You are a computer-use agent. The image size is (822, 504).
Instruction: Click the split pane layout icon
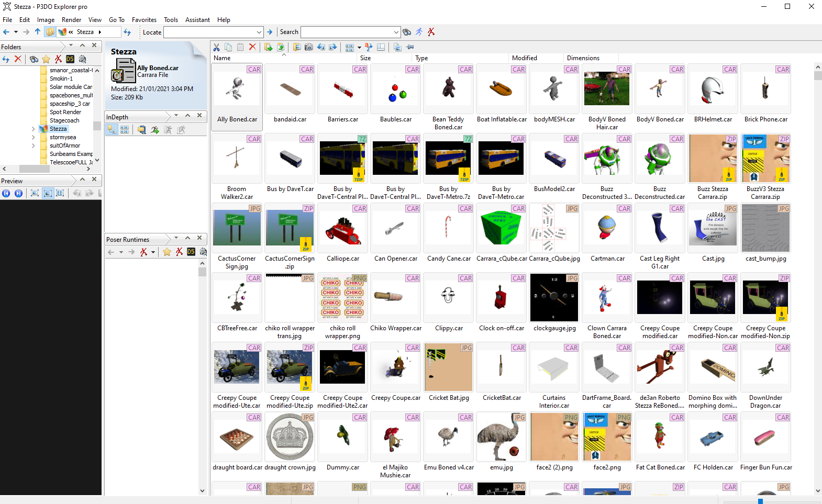[381, 47]
